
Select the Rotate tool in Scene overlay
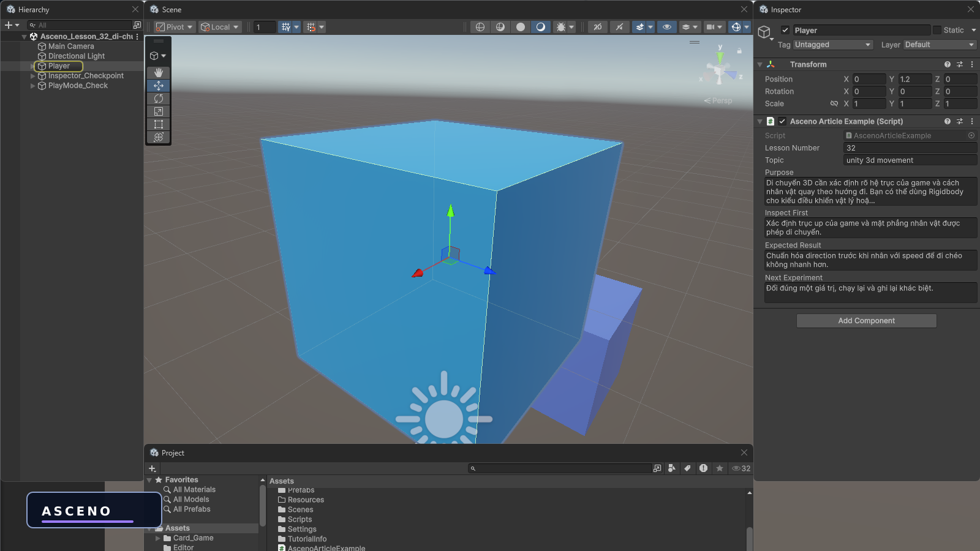point(159,99)
